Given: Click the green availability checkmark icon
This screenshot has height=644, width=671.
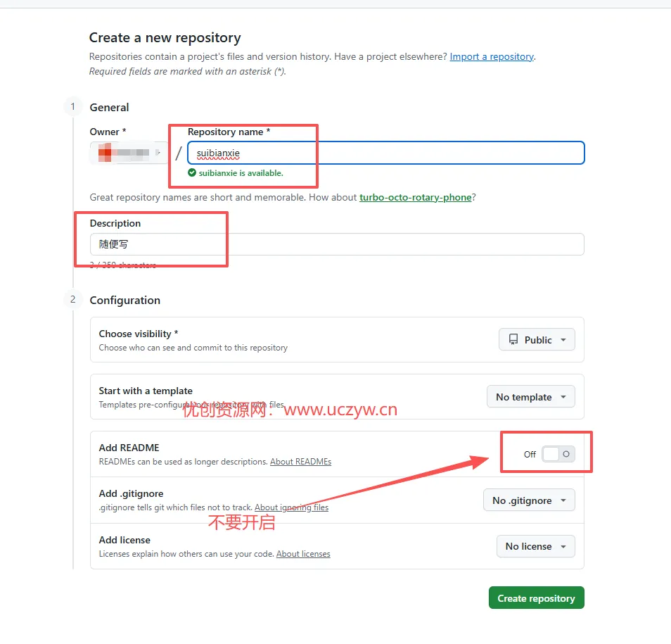Looking at the screenshot, I should [192, 172].
